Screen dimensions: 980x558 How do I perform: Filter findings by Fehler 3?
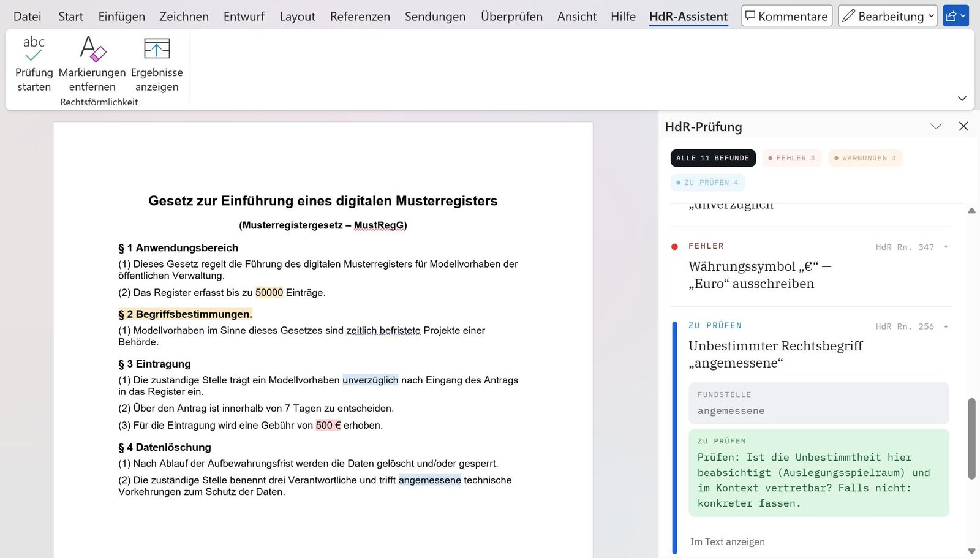click(x=791, y=158)
